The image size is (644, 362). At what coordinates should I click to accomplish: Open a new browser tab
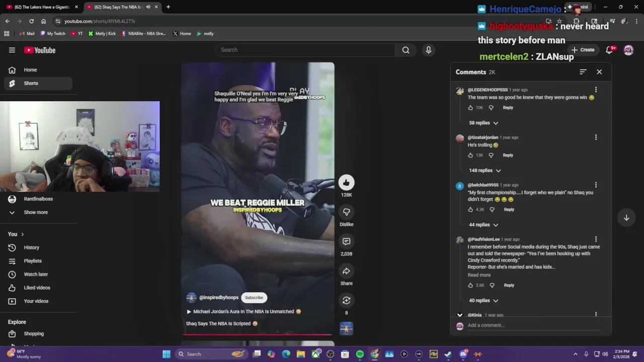pyautogui.click(x=168, y=7)
